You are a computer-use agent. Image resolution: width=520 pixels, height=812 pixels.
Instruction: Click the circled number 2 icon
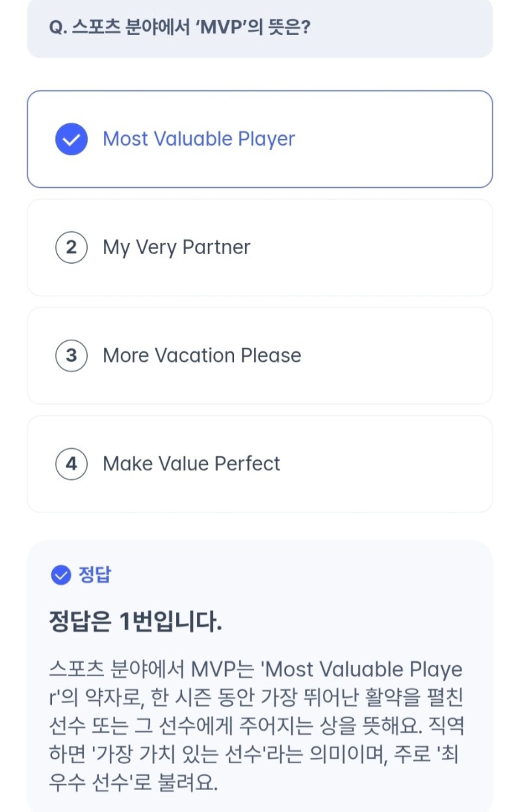click(x=71, y=247)
